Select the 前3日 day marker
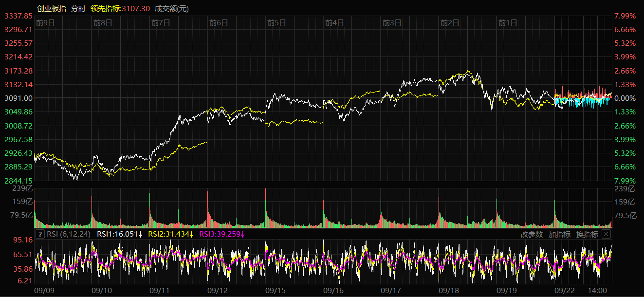644x297 pixels. 392,22
